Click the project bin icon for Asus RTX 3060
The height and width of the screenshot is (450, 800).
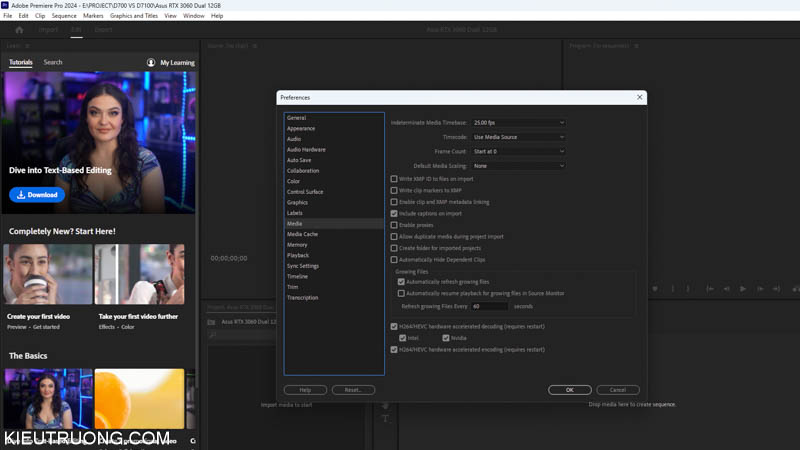tap(211, 322)
